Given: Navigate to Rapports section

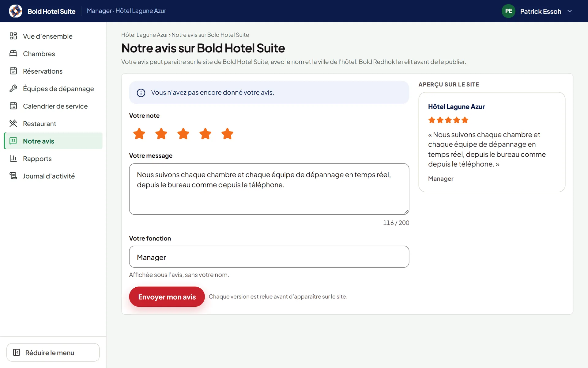Looking at the screenshot, I should [53, 159].
